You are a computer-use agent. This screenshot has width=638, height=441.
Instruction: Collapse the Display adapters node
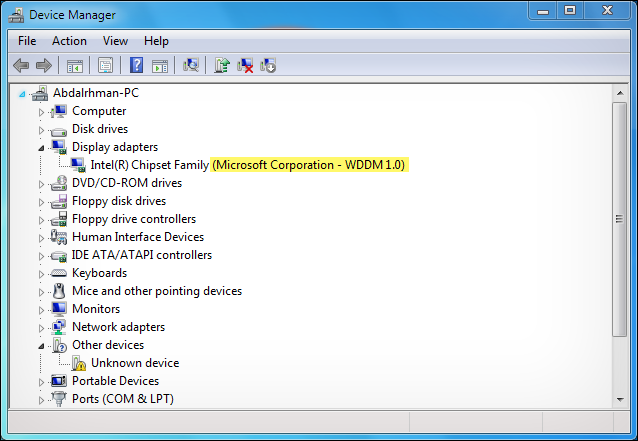click(41, 148)
